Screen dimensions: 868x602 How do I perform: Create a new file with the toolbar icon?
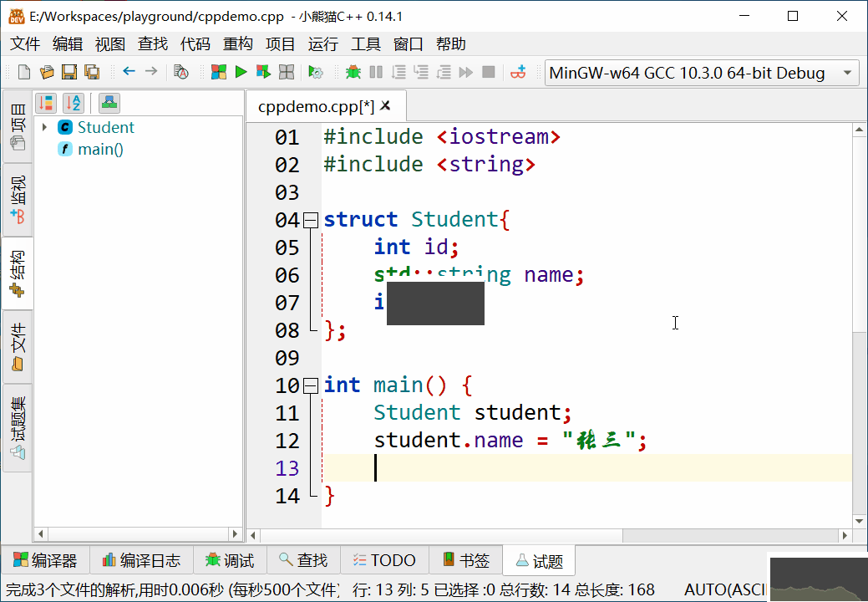(23, 73)
